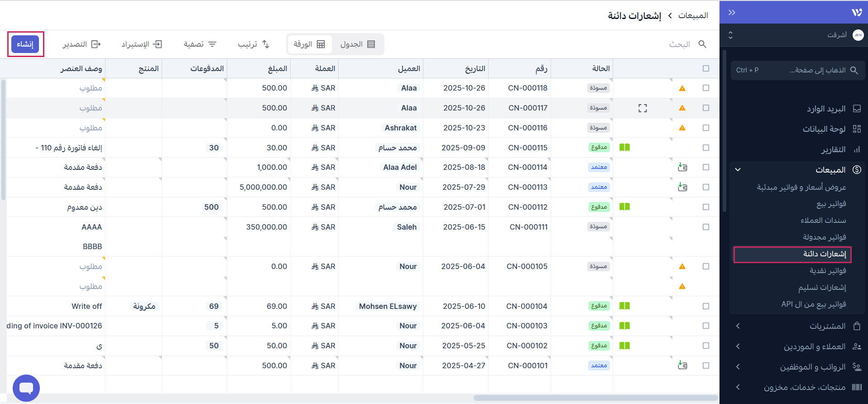868x404 pixels.
Task: Click the green book icon on row CN-000115
Action: click(624, 148)
